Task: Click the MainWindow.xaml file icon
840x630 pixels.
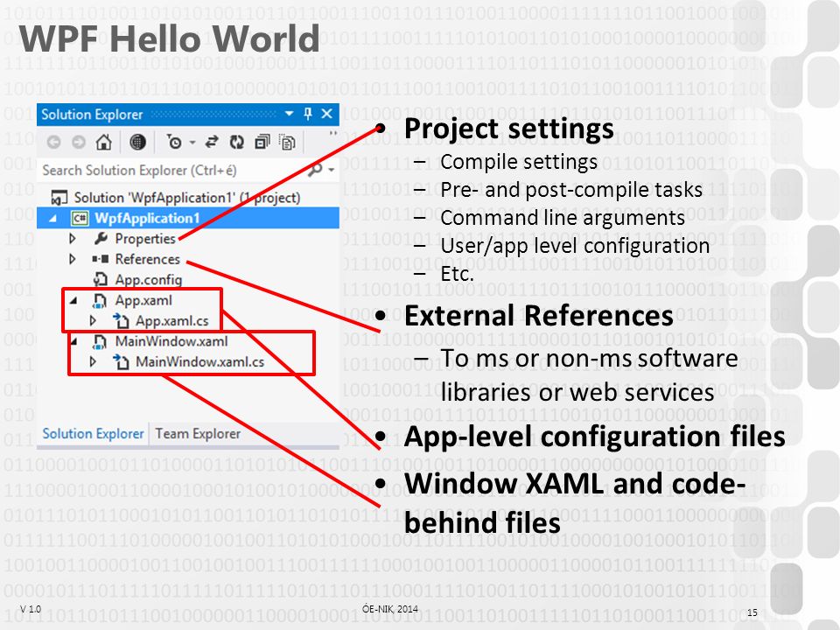Action: click(100, 342)
